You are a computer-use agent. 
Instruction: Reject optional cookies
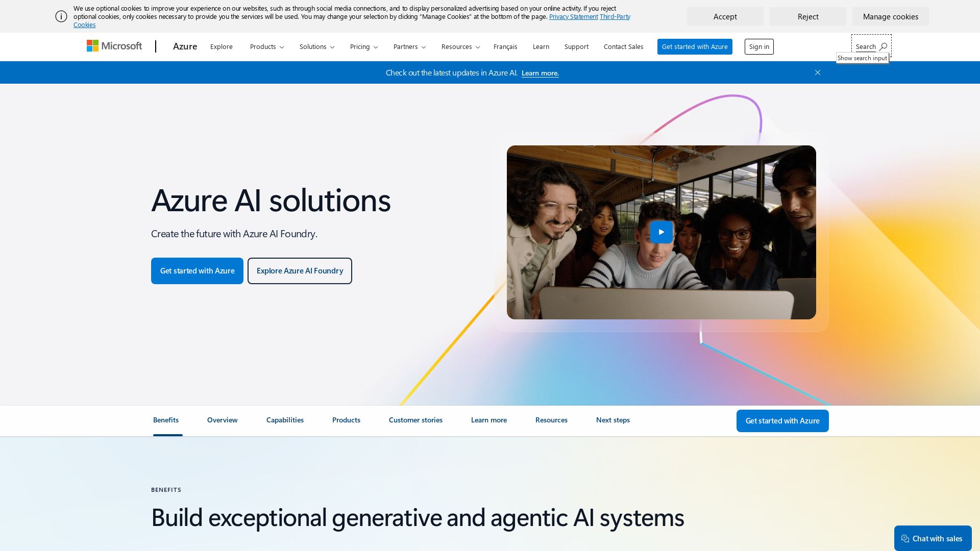[808, 16]
